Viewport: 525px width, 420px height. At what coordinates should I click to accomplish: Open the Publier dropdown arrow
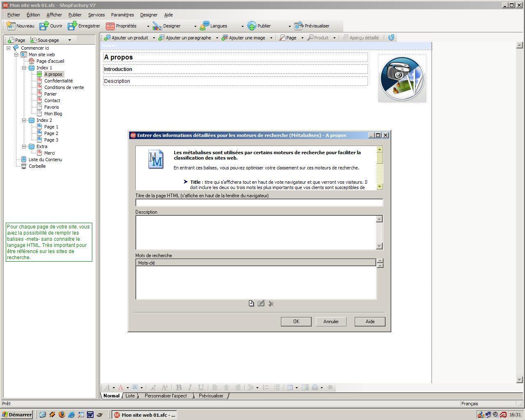click(x=290, y=26)
